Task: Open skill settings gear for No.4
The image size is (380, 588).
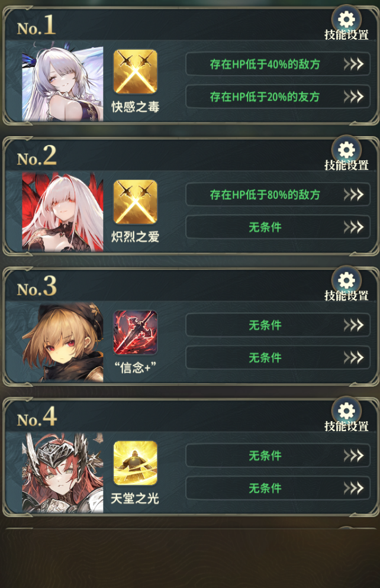Action: pos(346,411)
